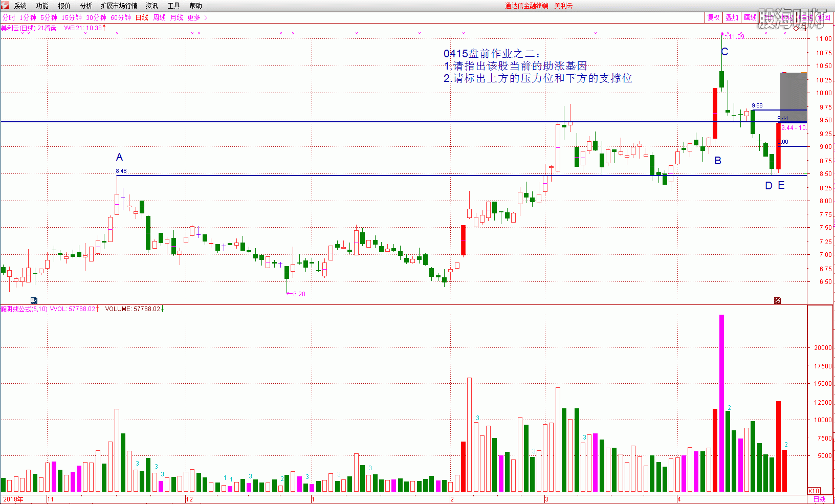The width and height of the screenshot is (835, 504).
Task: Select the 5分钟 period tab
Action: (x=49, y=17)
